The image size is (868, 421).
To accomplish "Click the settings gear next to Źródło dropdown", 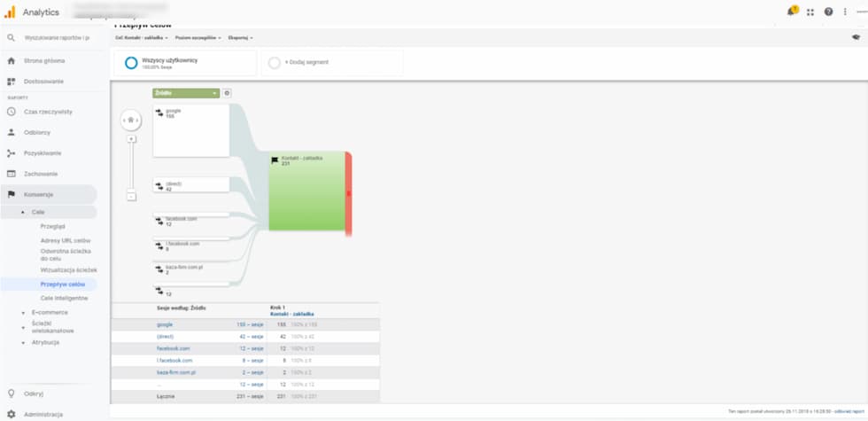I will pos(227,93).
